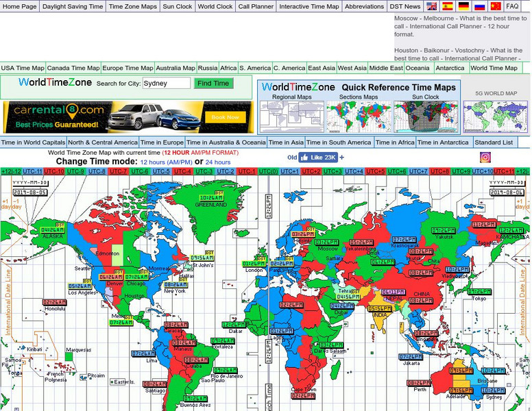Click the India 05:56PM time label
The width and height of the screenshot is (532, 411).
380,308
